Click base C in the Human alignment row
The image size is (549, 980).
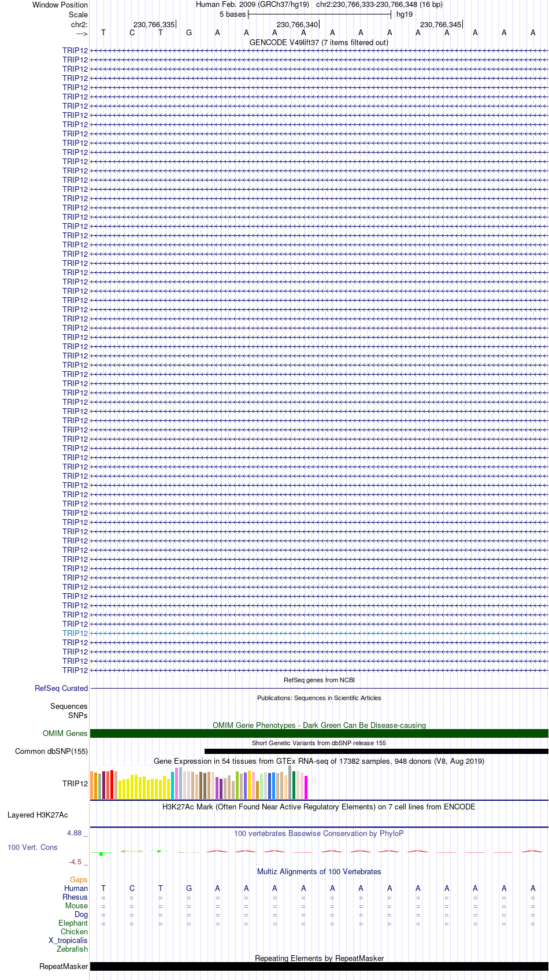[x=132, y=888]
